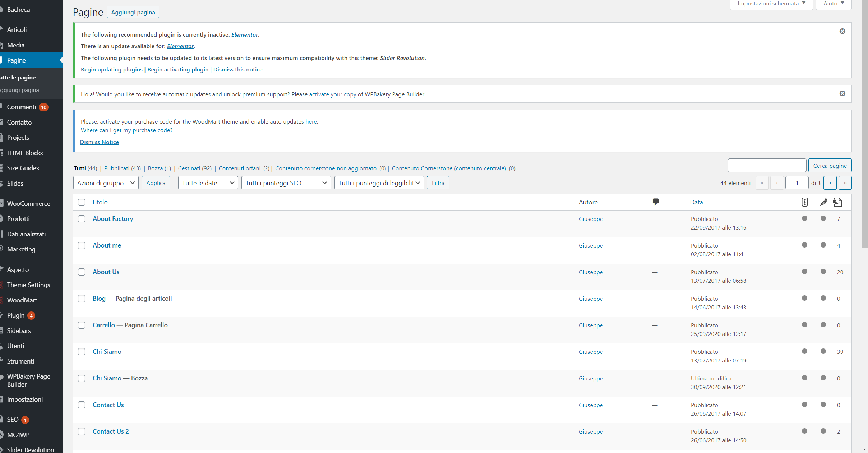Tick the Chi Siamo page checkbox

[x=82, y=352]
